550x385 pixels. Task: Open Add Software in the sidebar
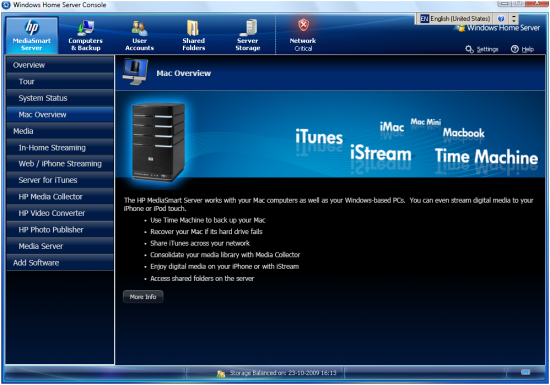click(x=60, y=263)
